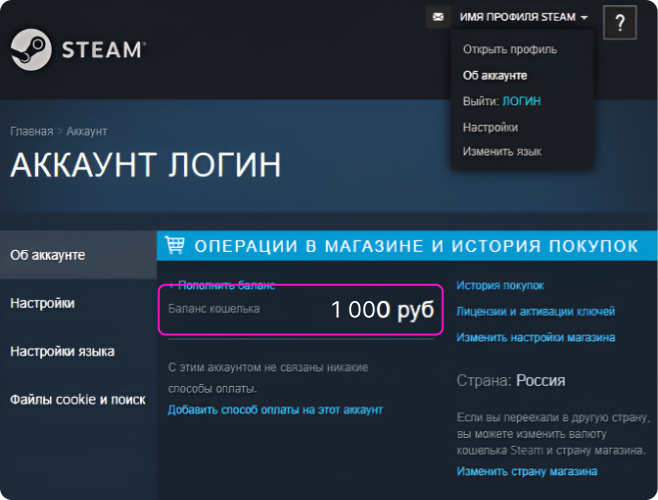Click the question mark help button
This screenshot has height=500, width=658.
pyautogui.click(x=620, y=21)
